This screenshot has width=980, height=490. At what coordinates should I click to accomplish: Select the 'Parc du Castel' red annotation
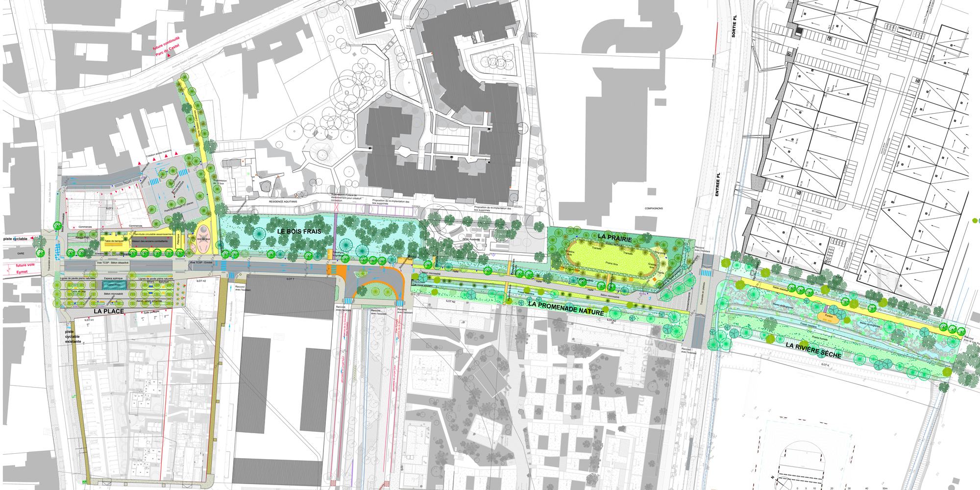168,49
